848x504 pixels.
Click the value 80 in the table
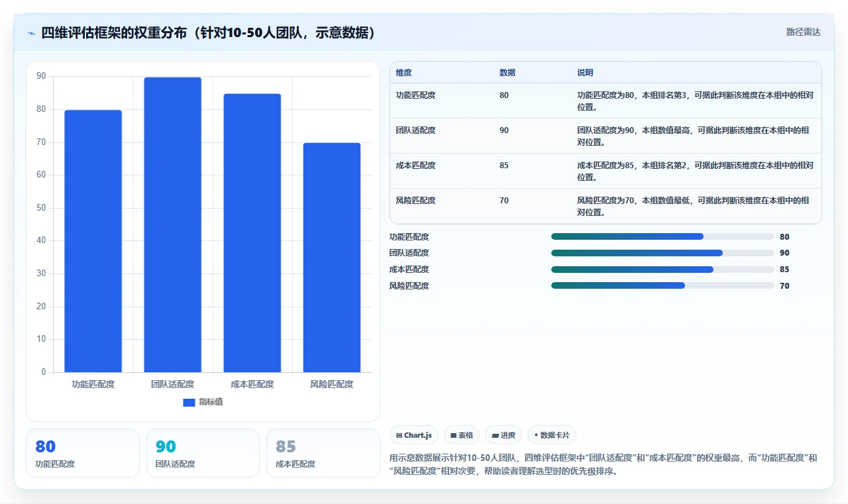click(504, 95)
